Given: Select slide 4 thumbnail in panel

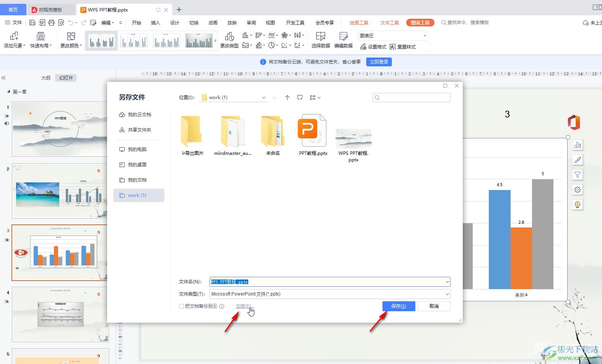Looking at the screenshot, I should pyautogui.click(x=60, y=314).
